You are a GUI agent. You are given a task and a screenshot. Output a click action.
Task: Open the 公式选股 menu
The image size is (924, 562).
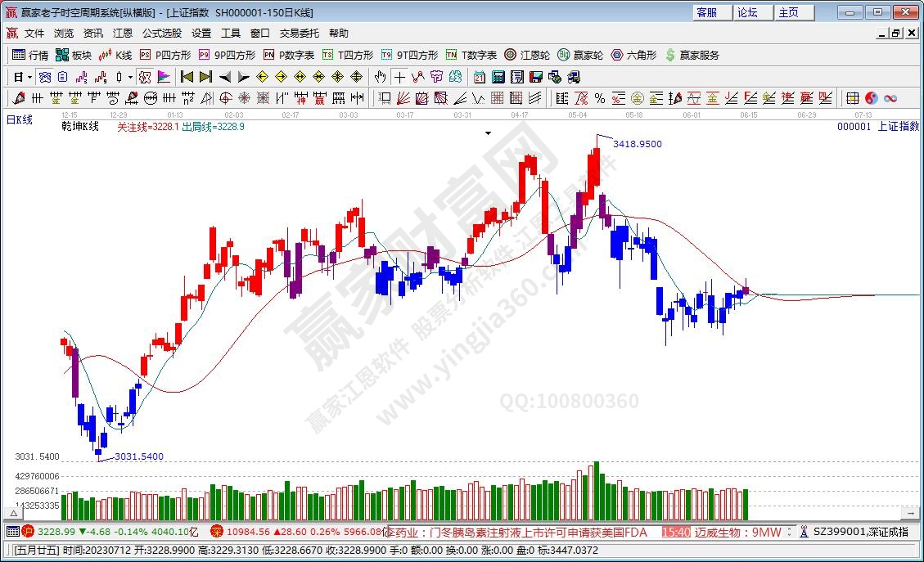tap(162, 34)
